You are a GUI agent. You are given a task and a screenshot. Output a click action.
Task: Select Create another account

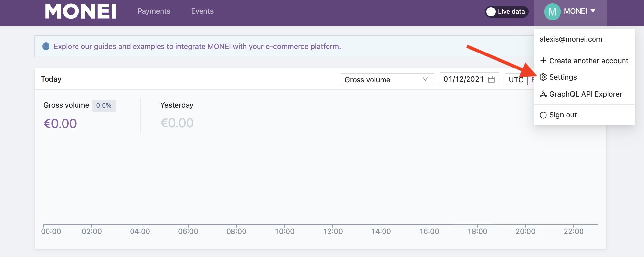click(x=584, y=61)
